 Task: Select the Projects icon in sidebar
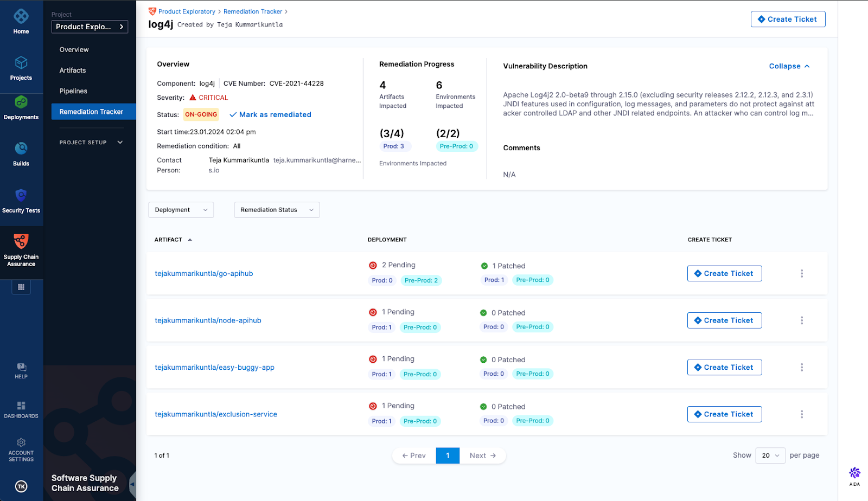pos(21,68)
